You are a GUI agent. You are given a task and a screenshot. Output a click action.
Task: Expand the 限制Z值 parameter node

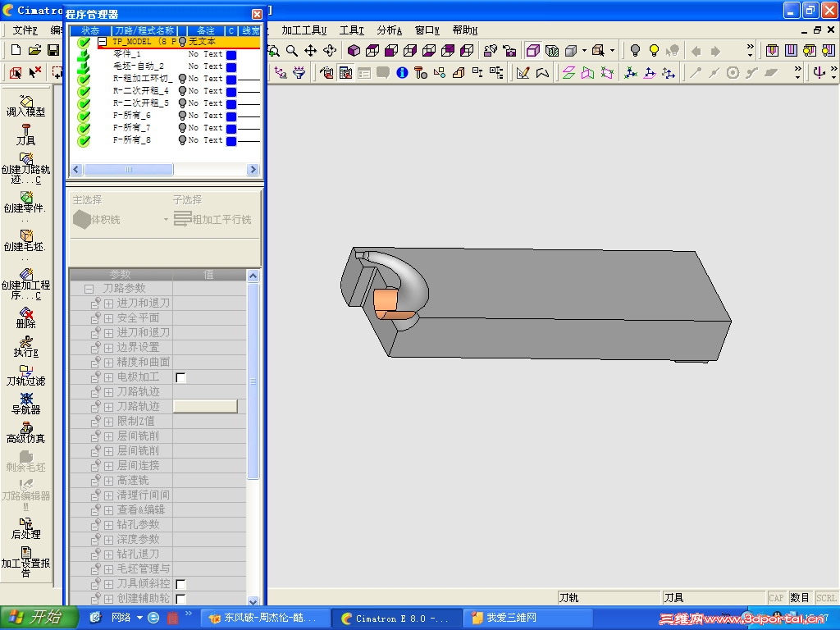click(109, 422)
